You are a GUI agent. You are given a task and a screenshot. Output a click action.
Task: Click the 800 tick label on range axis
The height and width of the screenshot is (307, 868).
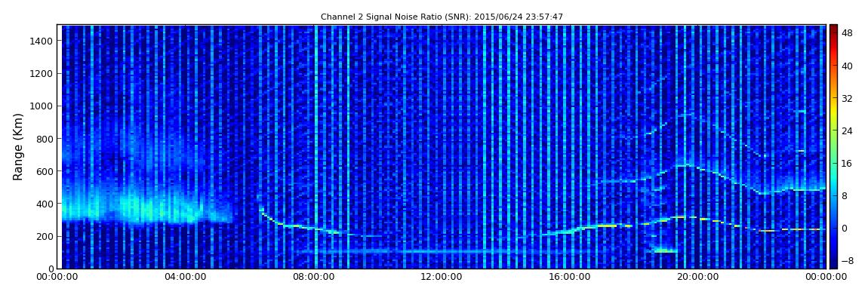45,139
